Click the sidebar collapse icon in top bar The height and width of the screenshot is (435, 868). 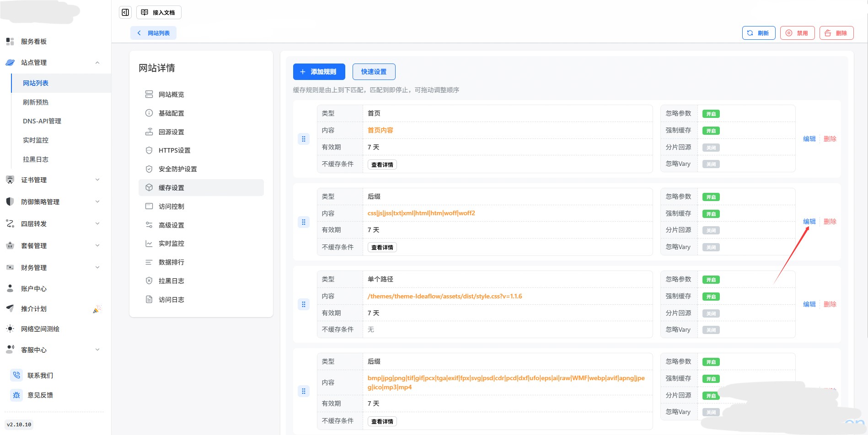(x=125, y=12)
